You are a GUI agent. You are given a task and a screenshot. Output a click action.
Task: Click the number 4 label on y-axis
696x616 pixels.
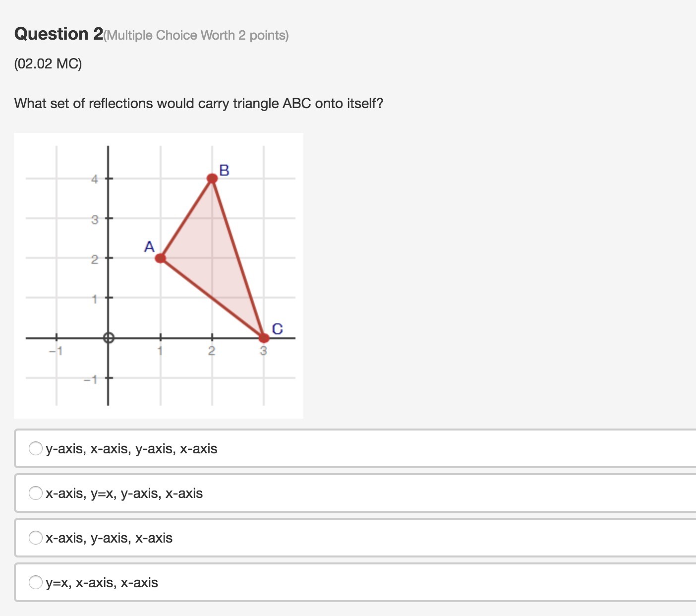pos(95,179)
